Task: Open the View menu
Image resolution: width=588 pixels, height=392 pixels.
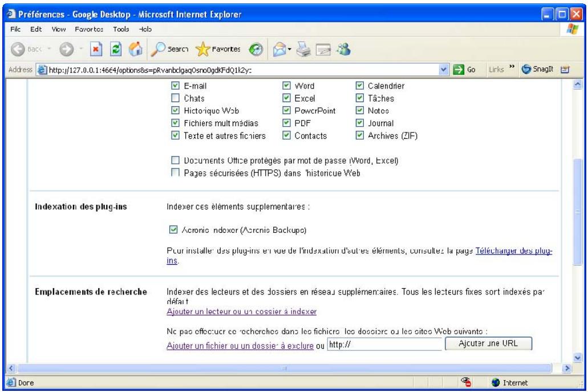Action: (59, 29)
